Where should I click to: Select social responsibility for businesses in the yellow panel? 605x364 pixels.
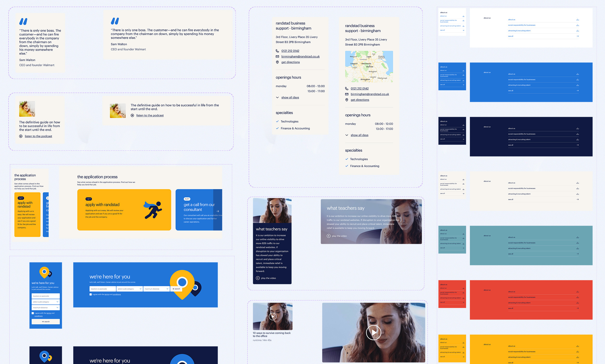523,351
